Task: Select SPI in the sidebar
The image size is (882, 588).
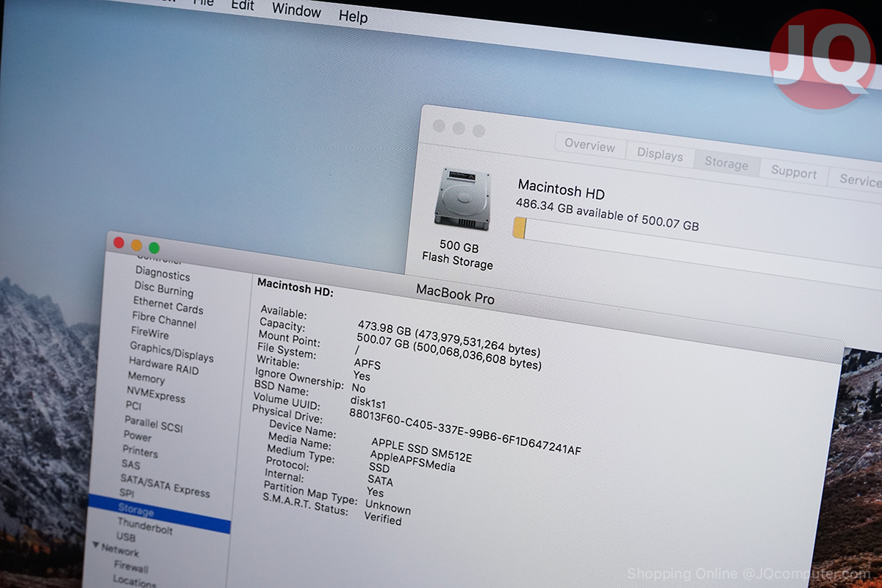Action: coord(126,493)
